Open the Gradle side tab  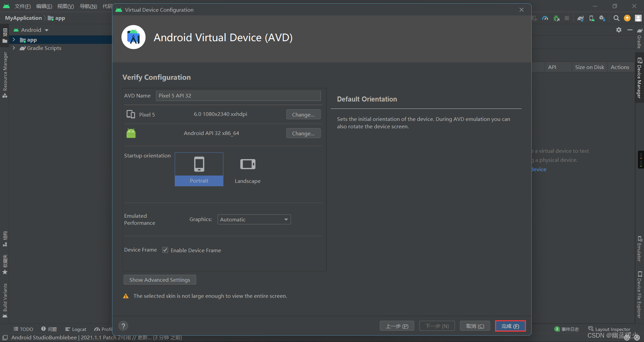coord(640,38)
